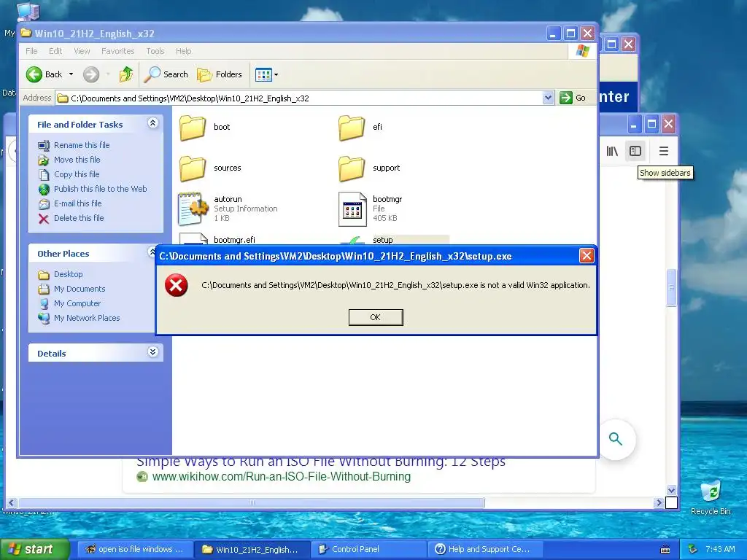
Task: Click Publish this file to the Web
Action: click(x=100, y=189)
